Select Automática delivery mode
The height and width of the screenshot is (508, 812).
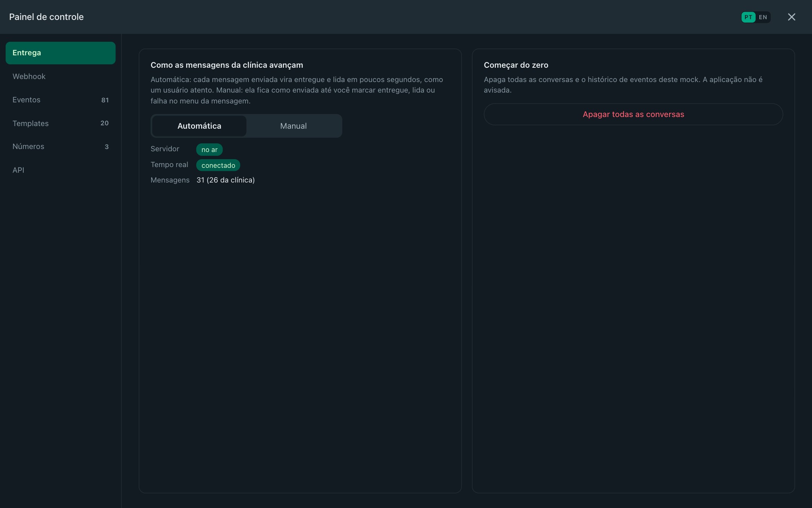click(x=199, y=126)
